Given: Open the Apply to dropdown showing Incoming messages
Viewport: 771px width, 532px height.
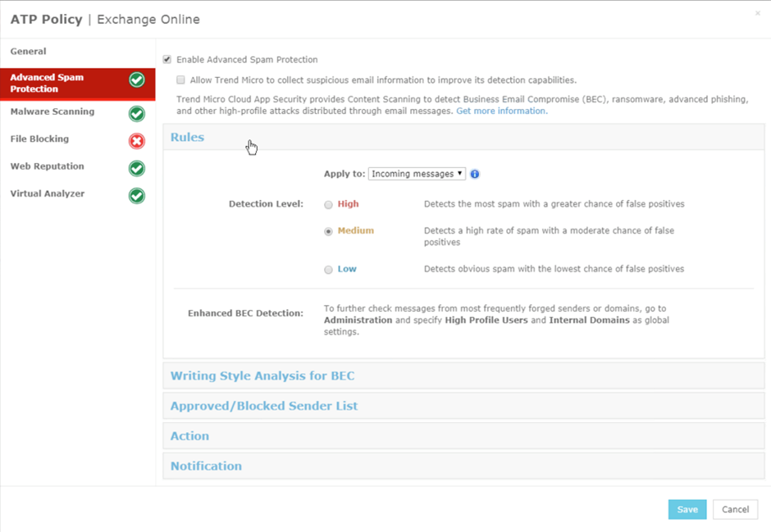Looking at the screenshot, I should (x=418, y=174).
